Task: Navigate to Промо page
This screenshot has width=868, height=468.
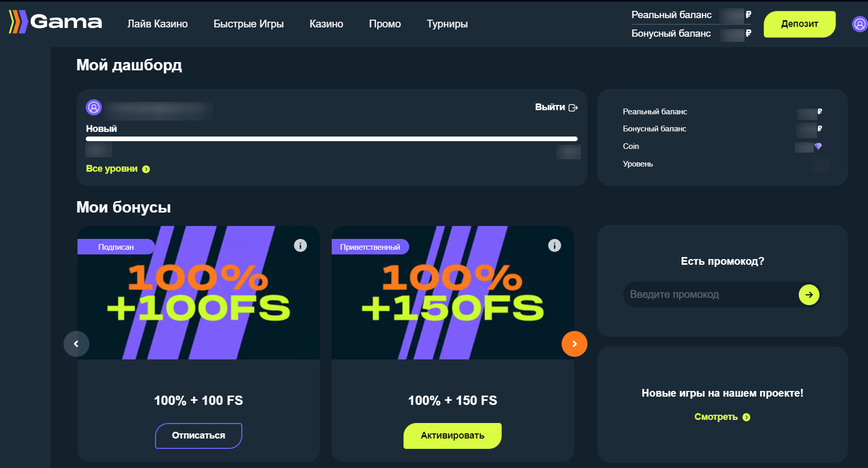Action: point(385,24)
